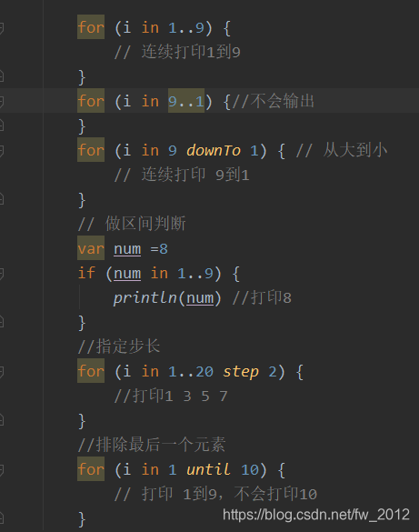Select the '1..20' range
Image resolution: width=419 pixels, height=532 pixels.
click(191, 372)
